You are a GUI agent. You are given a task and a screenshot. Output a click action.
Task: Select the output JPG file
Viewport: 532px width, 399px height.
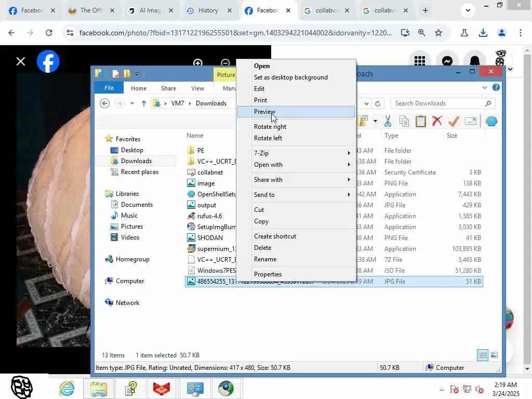pyautogui.click(x=206, y=205)
